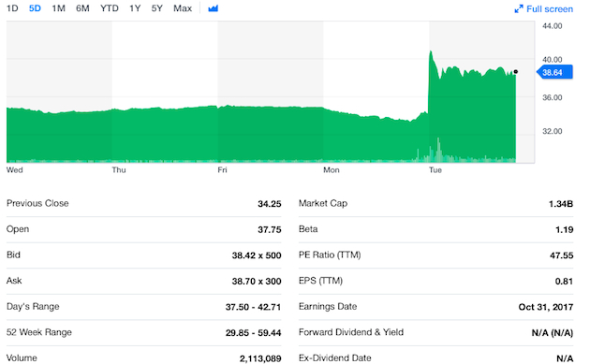The image size is (590, 364).
Task: Click the Previous Close label
Action: pyautogui.click(x=37, y=203)
